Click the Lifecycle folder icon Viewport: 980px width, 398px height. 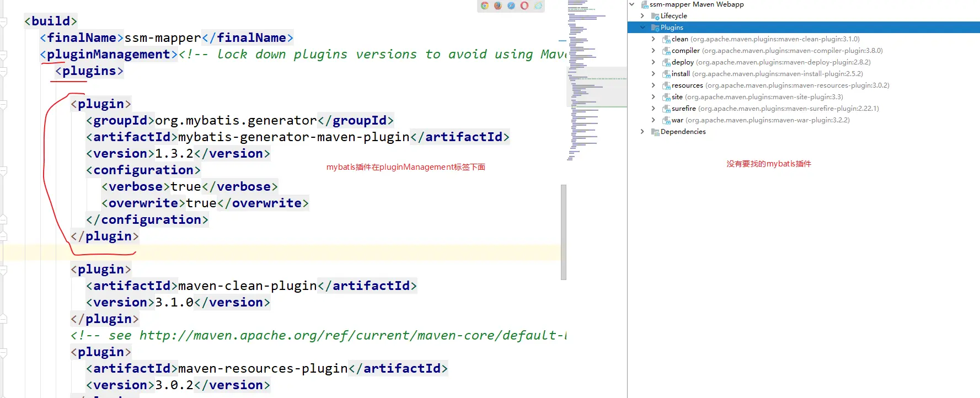[x=655, y=16]
